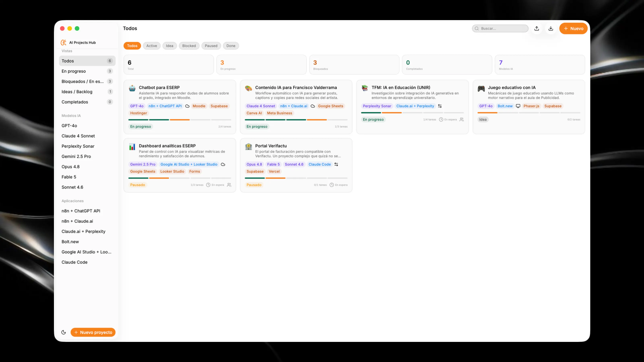This screenshot has width=644, height=362.
Task: Click the AI Projects Hub brain logo
Action: click(64, 42)
